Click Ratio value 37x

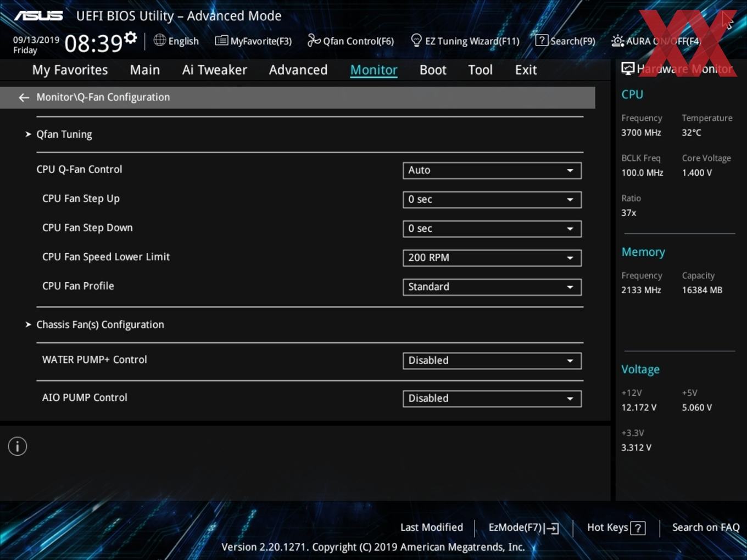[x=628, y=212]
